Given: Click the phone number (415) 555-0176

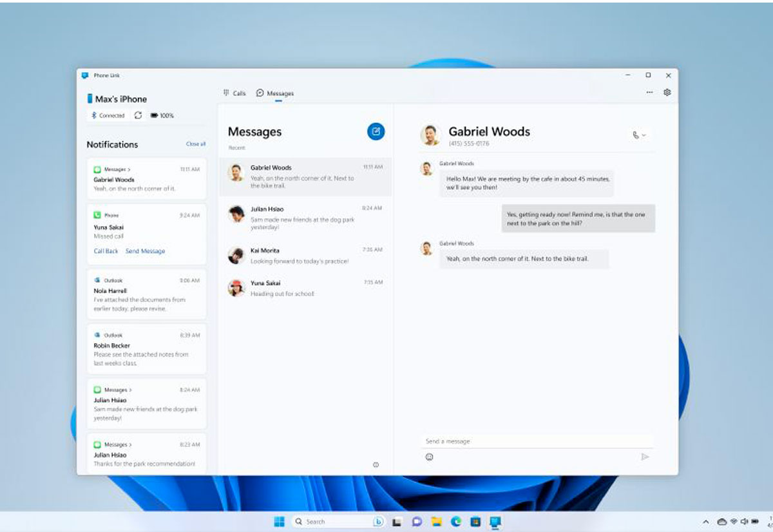Looking at the screenshot, I should [x=469, y=144].
